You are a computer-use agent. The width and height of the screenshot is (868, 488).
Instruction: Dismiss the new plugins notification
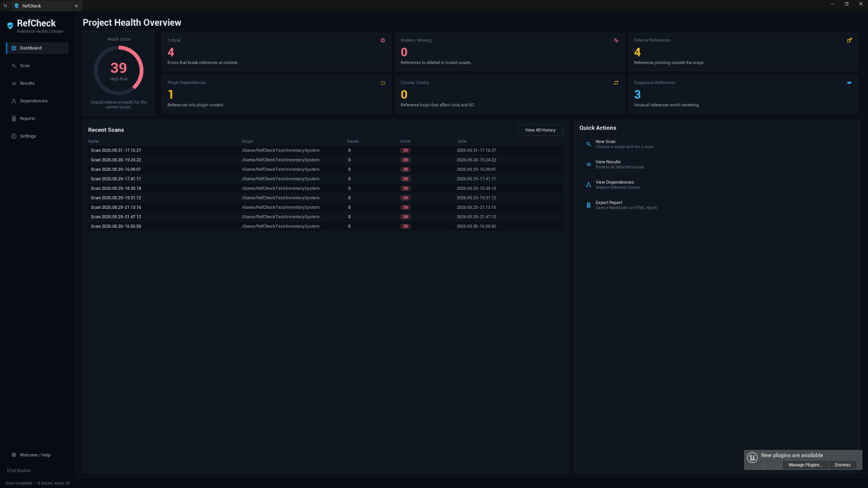[x=843, y=465]
